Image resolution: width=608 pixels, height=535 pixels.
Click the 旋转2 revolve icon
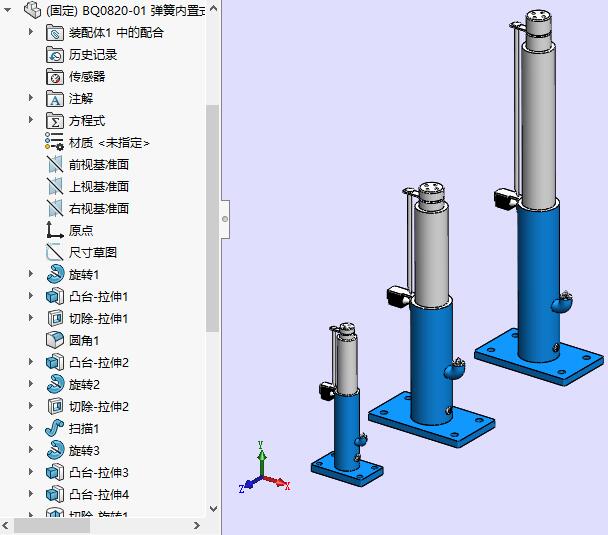coord(55,384)
